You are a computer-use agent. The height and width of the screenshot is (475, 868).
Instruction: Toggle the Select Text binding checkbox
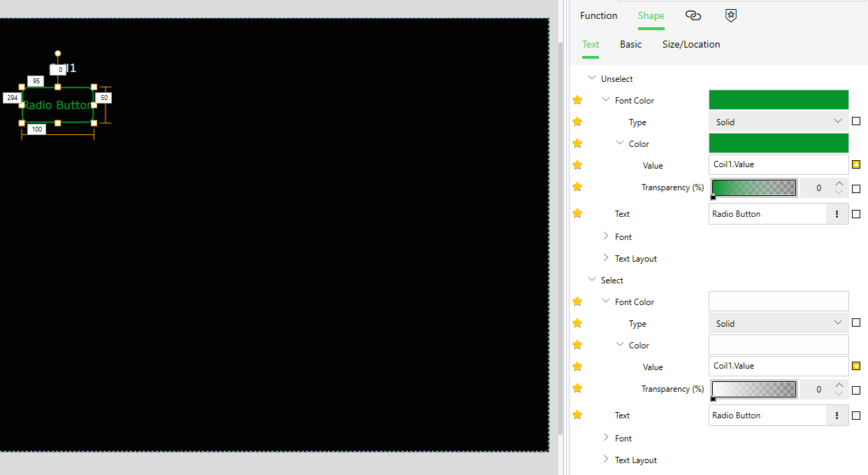(x=856, y=416)
